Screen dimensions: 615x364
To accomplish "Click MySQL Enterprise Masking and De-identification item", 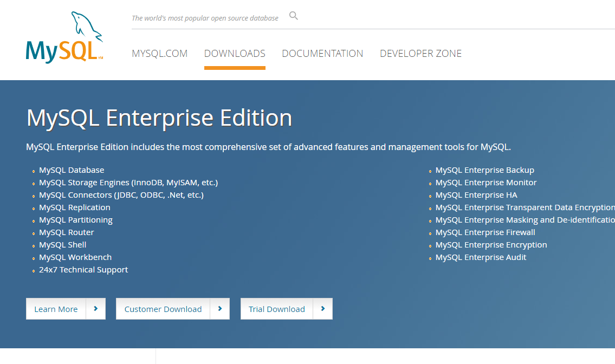I will pyautogui.click(x=525, y=220).
